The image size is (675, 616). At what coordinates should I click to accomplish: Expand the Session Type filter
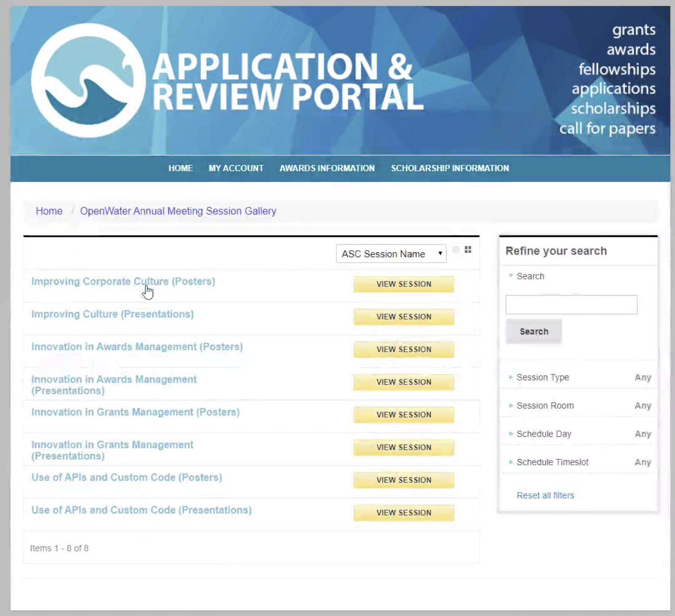tap(543, 377)
